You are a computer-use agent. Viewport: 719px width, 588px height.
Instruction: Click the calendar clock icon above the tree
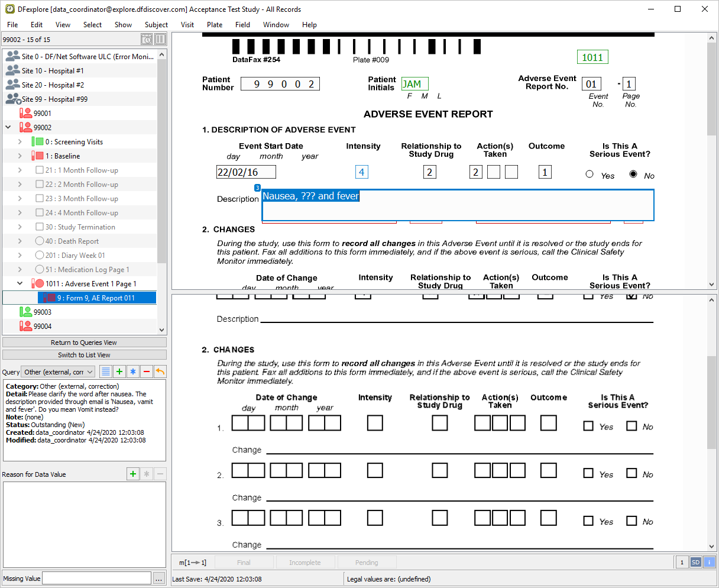click(x=147, y=40)
